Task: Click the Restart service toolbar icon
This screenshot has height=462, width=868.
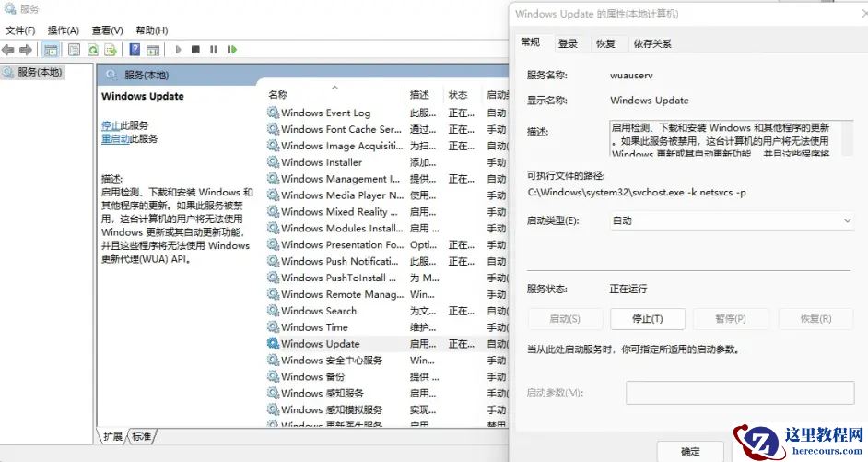Action: pos(232,50)
